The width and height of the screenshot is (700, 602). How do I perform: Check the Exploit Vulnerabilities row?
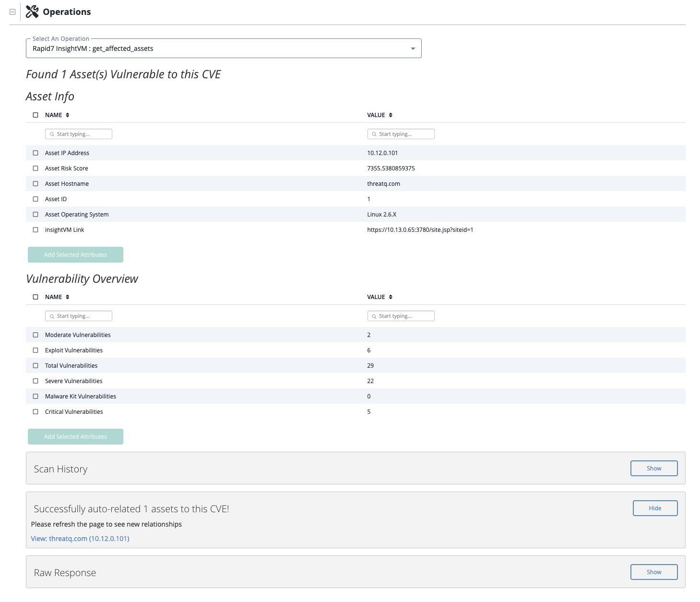coord(36,350)
